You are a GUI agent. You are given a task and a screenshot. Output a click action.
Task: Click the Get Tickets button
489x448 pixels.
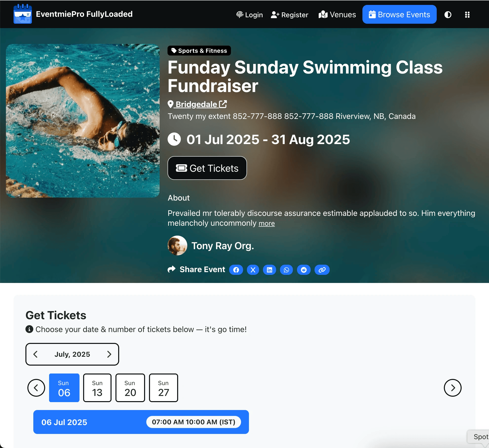(207, 168)
